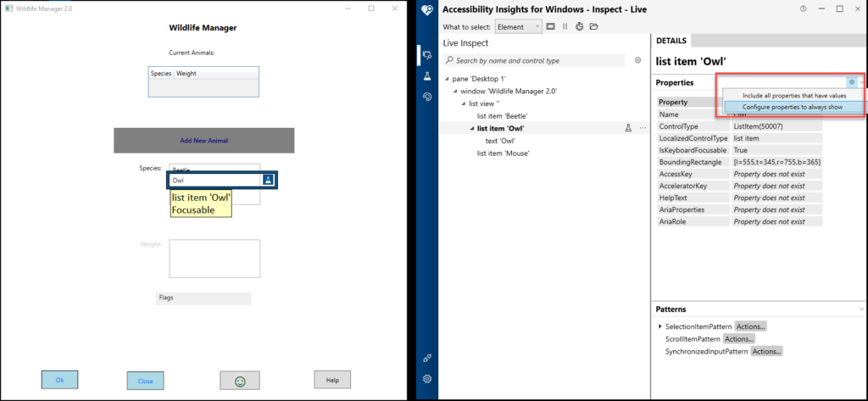The width and height of the screenshot is (868, 401).
Task: Open the Live Inspect tree settings gear
Action: [x=637, y=60]
